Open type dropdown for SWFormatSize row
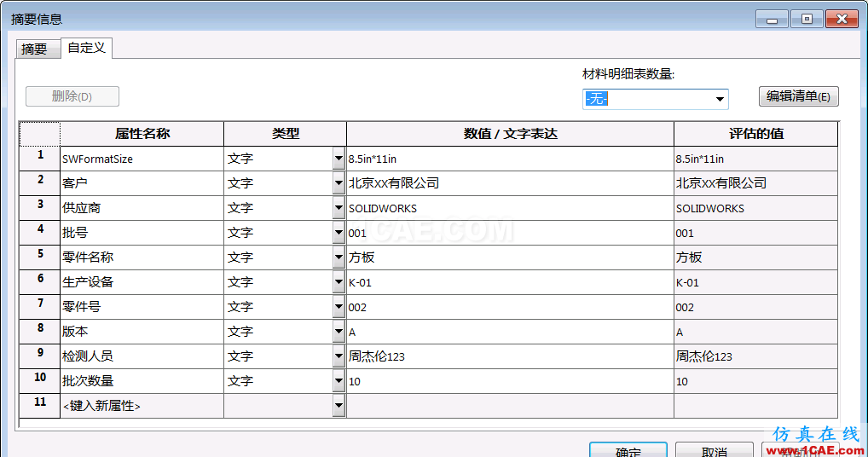The height and width of the screenshot is (457, 868). point(339,159)
